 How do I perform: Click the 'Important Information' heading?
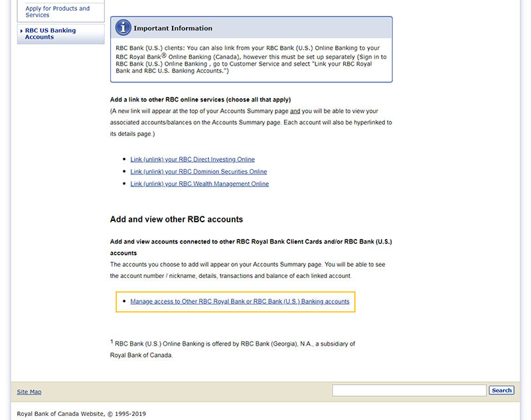pyautogui.click(x=173, y=29)
